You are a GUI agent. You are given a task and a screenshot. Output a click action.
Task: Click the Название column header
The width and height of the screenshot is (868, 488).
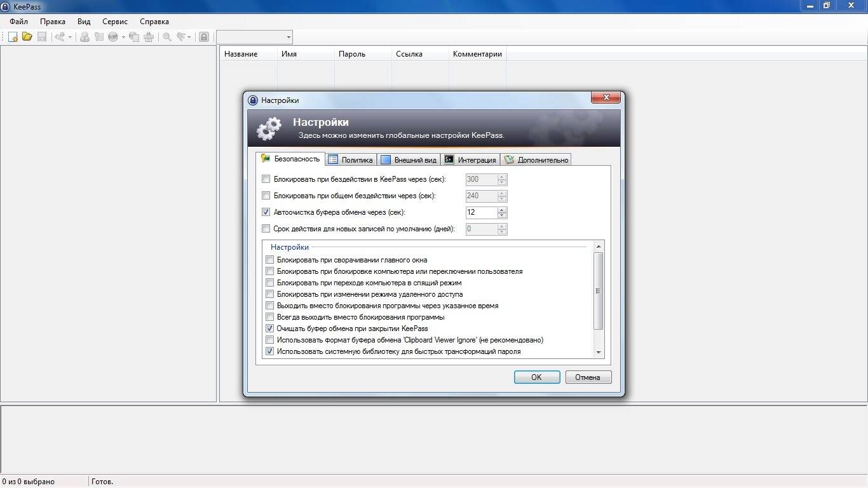pos(248,54)
